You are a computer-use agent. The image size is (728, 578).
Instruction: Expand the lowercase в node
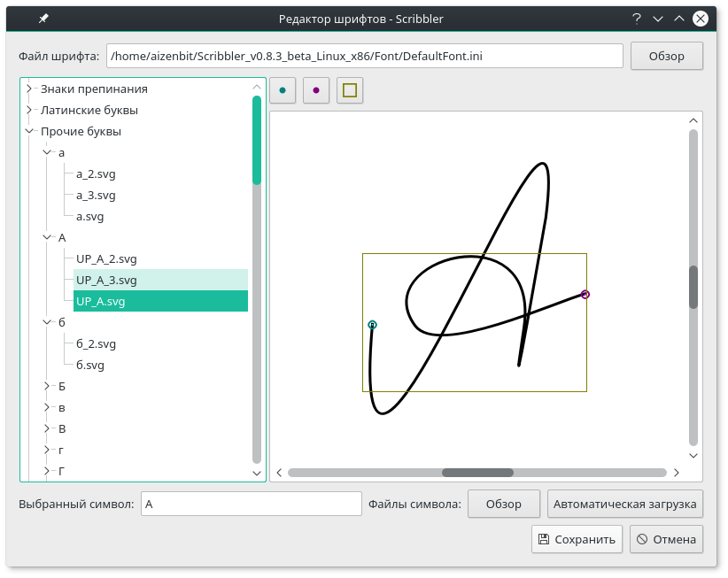pos(47,407)
